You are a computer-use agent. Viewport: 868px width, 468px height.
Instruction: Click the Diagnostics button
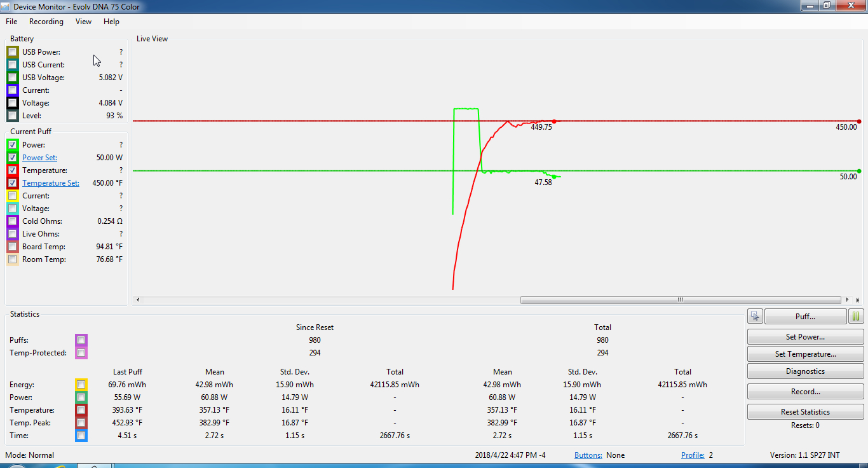tap(805, 371)
